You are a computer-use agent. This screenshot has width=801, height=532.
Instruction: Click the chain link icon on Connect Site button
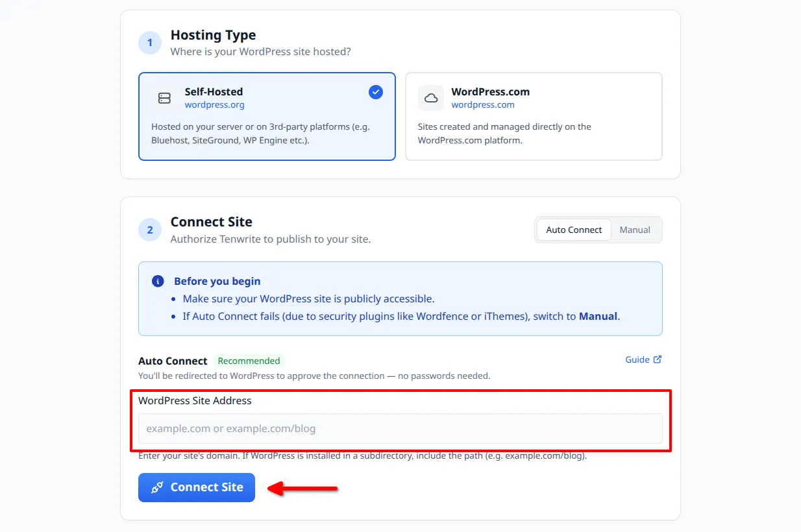tap(156, 487)
